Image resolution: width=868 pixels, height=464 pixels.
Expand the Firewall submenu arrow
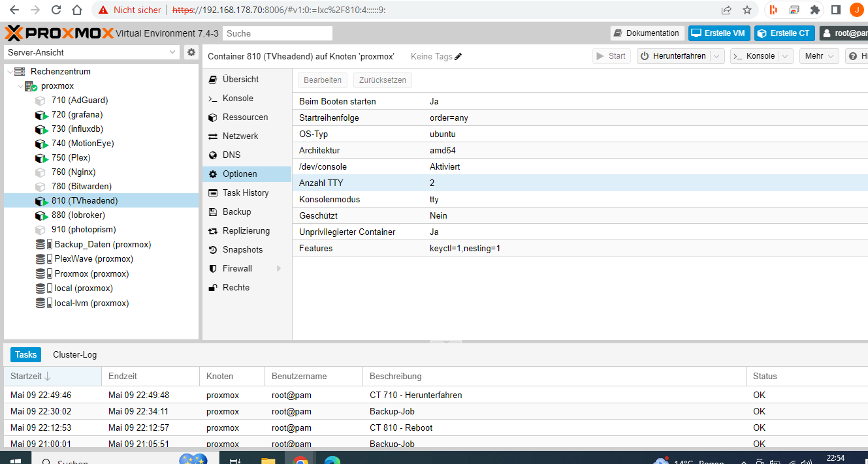(x=279, y=268)
